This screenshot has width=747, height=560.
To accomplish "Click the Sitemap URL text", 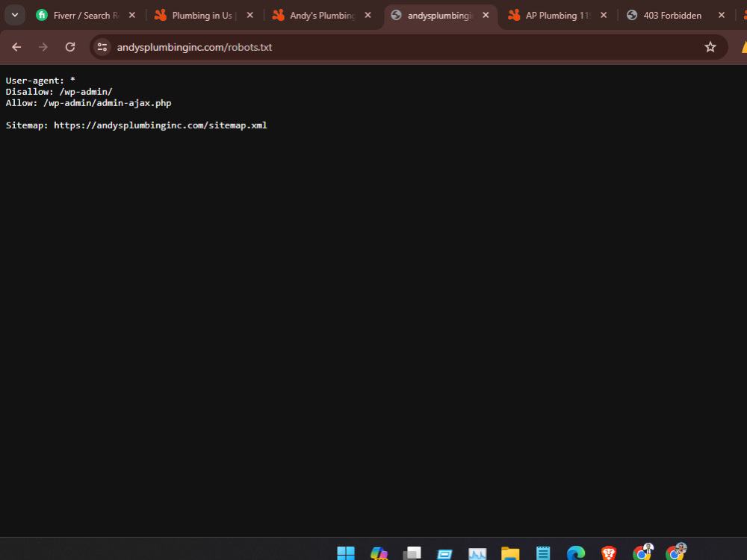I will (160, 125).
